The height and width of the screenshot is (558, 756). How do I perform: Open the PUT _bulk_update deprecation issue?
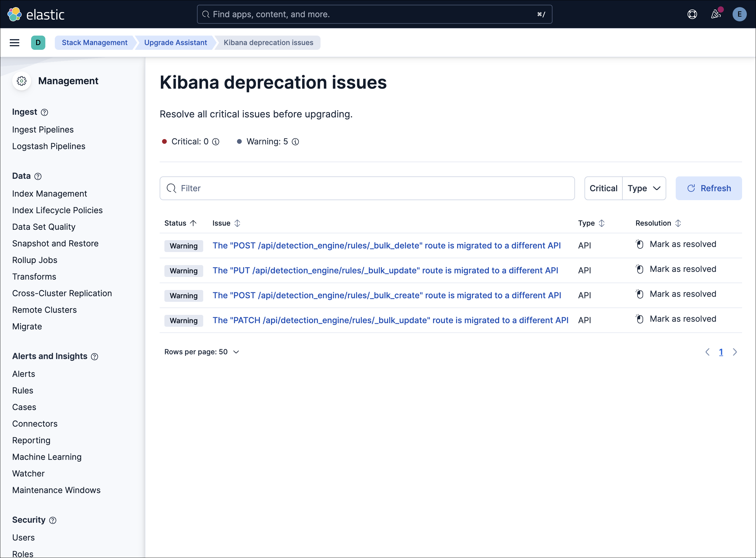pos(385,271)
